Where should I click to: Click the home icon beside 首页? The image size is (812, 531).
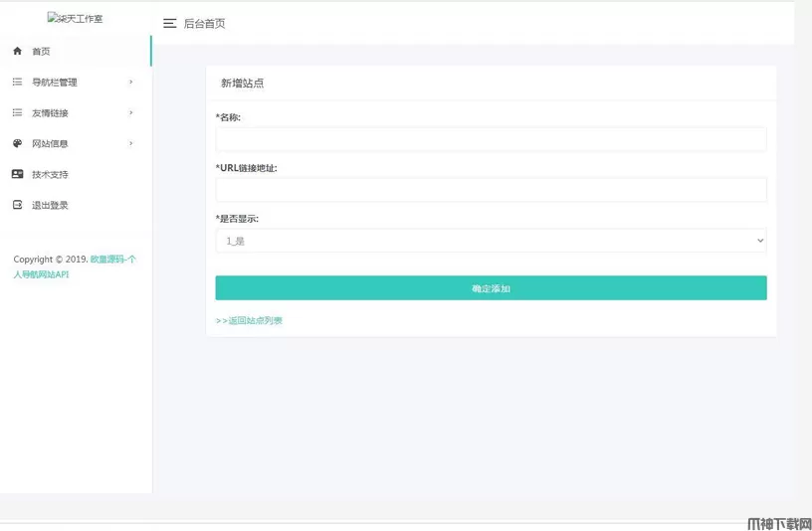(x=17, y=51)
